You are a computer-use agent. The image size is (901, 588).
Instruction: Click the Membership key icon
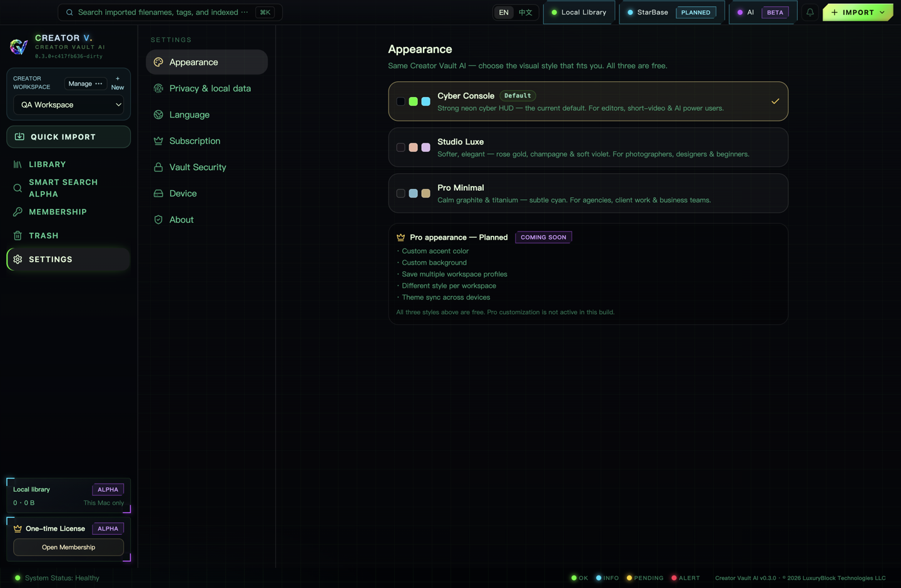point(18,212)
